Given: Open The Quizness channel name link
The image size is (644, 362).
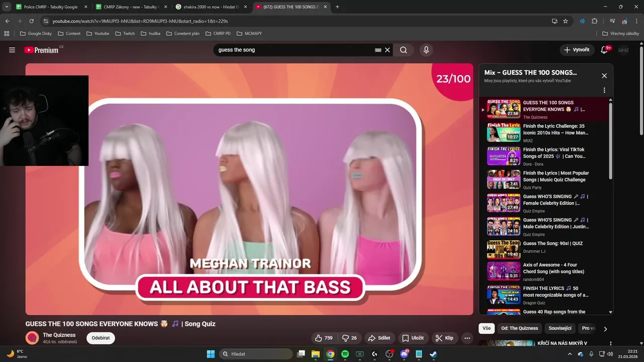Looking at the screenshot, I should point(59,335).
